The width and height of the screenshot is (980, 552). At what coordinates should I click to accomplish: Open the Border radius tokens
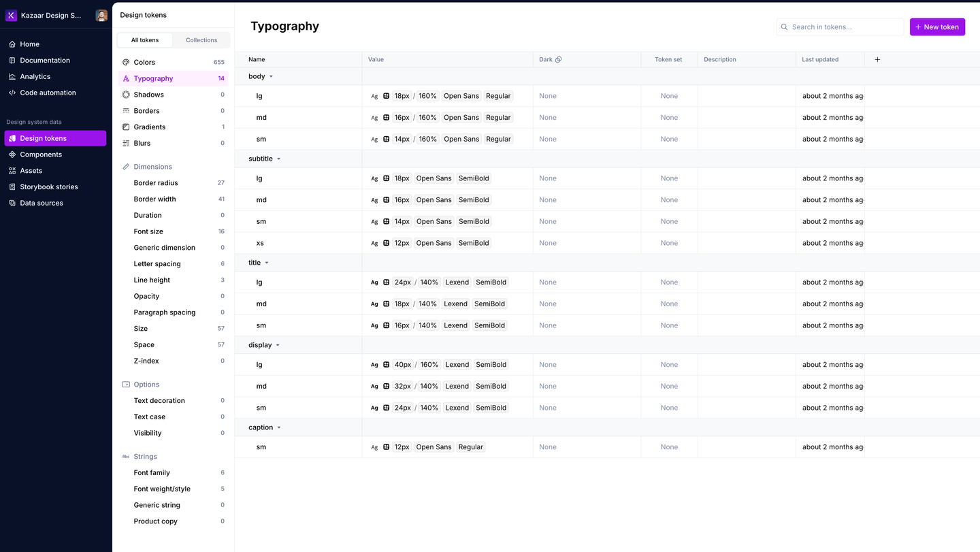pyautogui.click(x=174, y=183)
